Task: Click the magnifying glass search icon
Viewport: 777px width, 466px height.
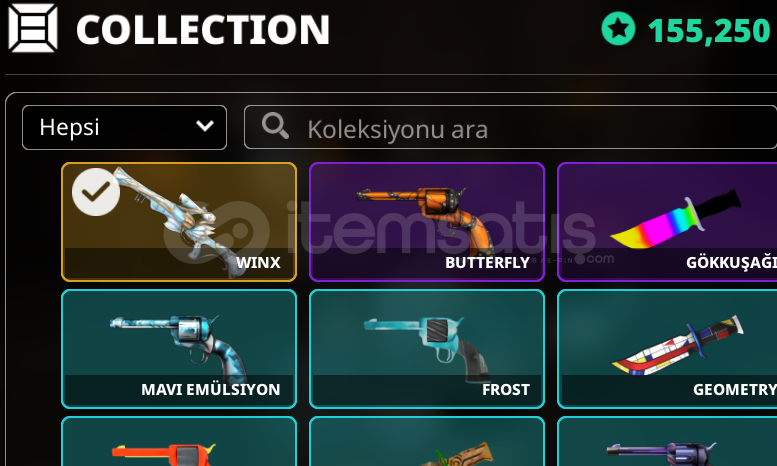Action: 275,125
